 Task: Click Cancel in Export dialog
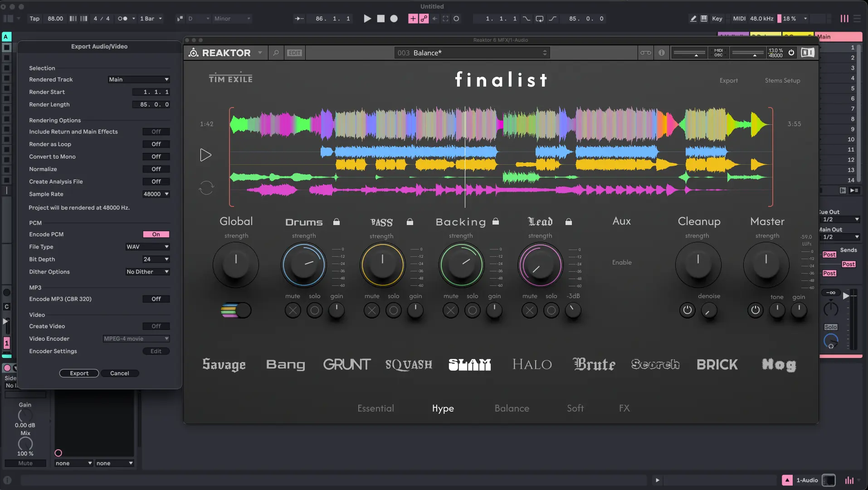click(x=120, y=373)
